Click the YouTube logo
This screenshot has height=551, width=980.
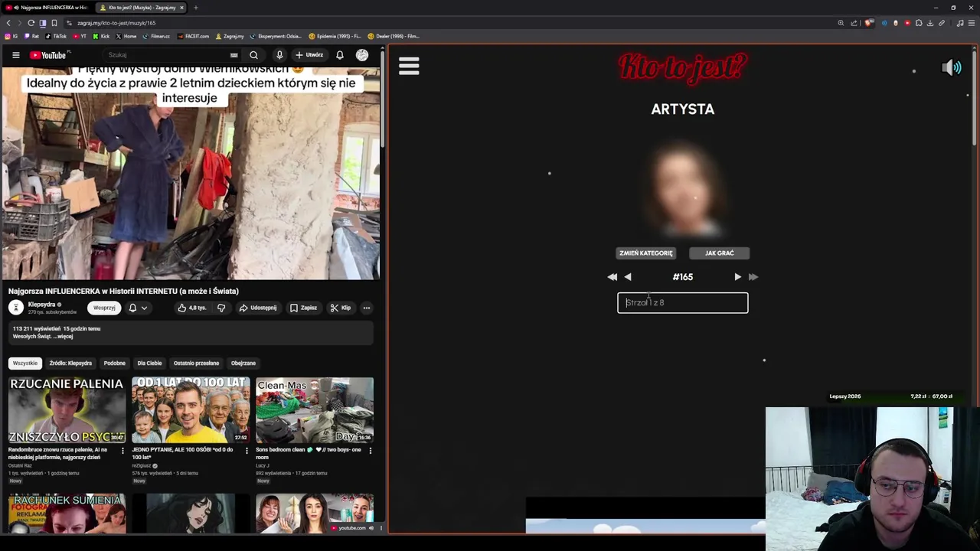click(x=48, y=55)
